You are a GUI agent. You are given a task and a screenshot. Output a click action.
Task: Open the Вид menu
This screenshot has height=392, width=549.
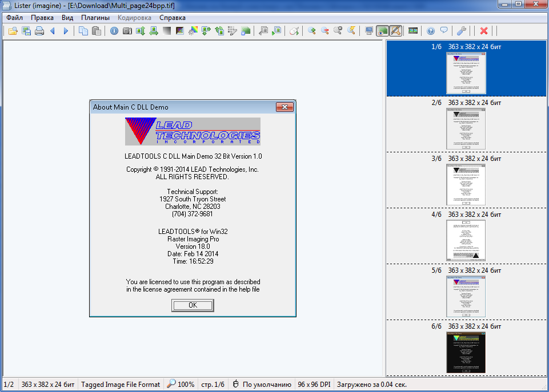click(x=67, y=18)
